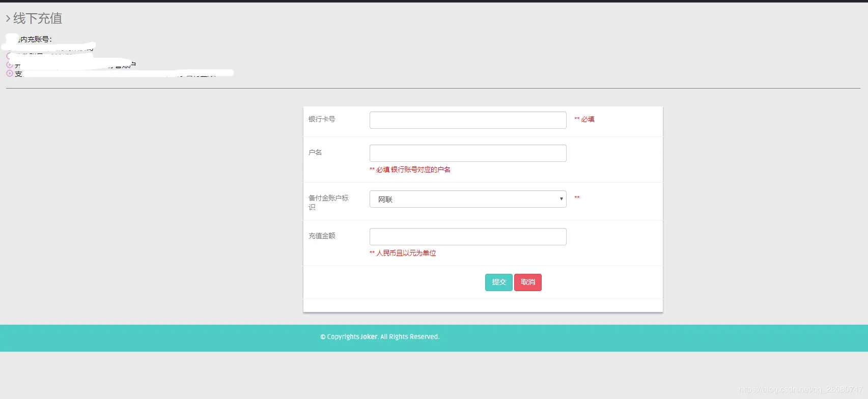This screenshot has height=399, width=868.
Task: Click the Copyrights Joker footer text
Action: tap(380, 337)
